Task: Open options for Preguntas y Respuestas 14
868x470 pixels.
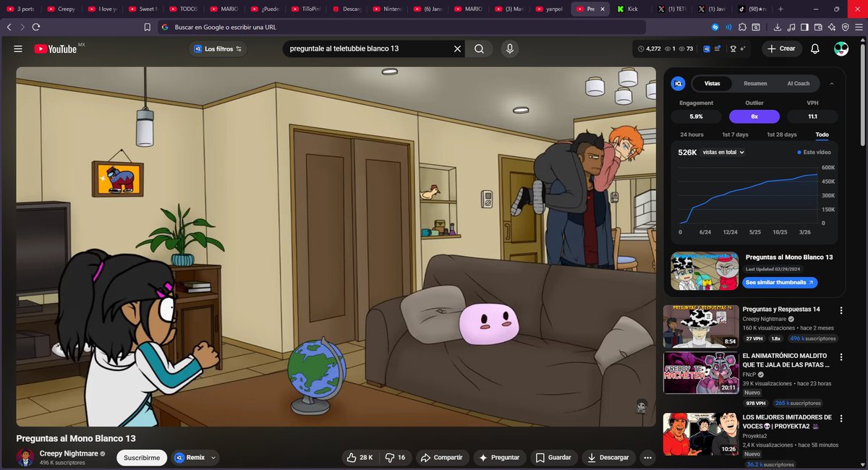Action: [841, 310]
